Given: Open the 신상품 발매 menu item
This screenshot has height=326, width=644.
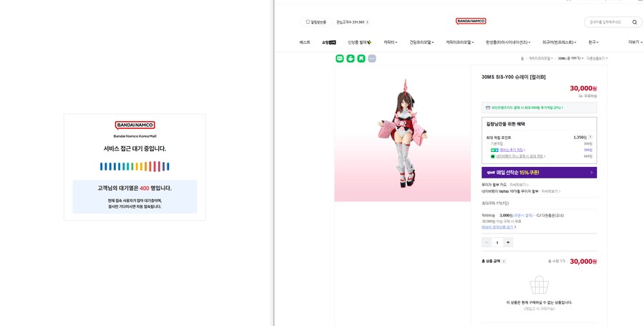Looking at the screenshot, I should (x=359, y=42).
